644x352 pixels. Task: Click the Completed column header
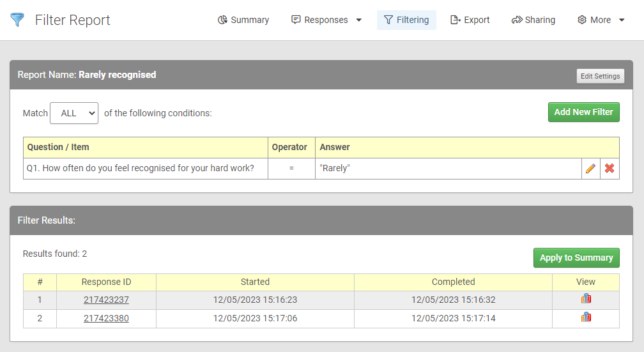[x=453, y=282]
